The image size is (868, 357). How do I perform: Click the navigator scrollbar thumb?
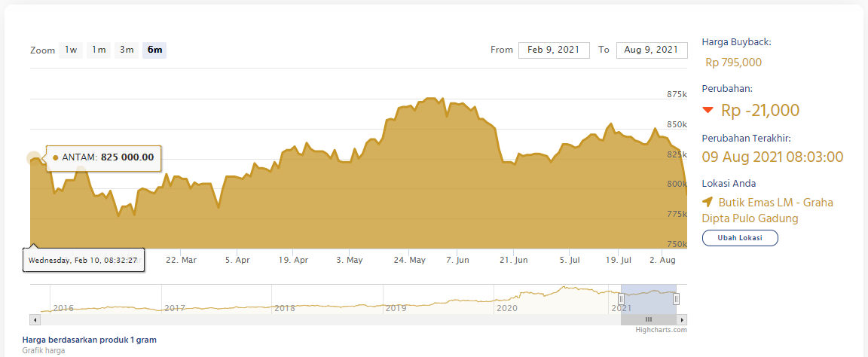(649, 319)
